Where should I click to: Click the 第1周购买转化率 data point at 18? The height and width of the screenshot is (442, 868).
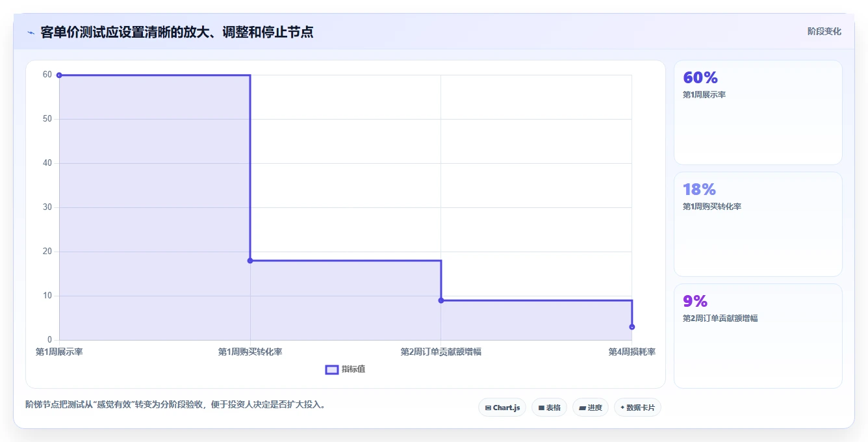tap(250, 261)
